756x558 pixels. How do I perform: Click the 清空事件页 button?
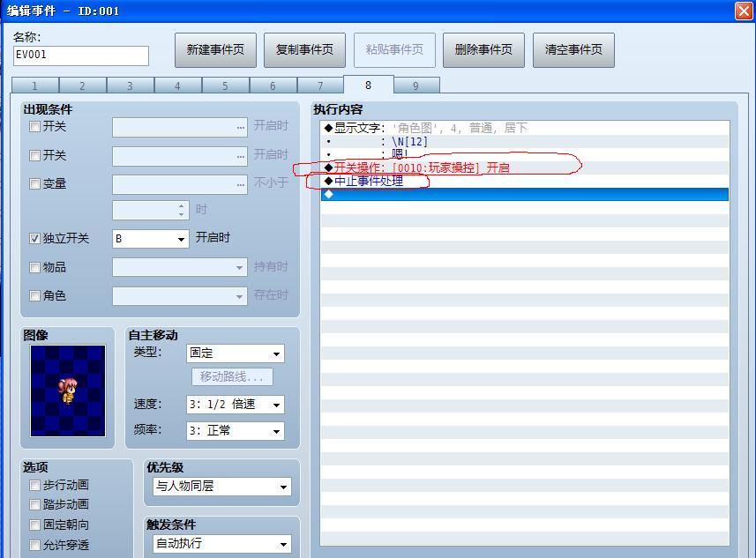[x=573, y=50]
